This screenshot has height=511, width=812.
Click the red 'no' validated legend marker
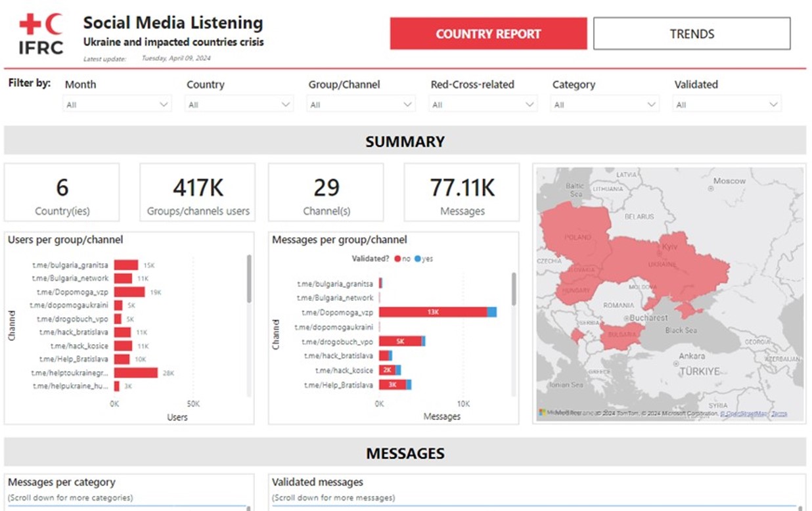pyautogui.click(x=398, y=259)
